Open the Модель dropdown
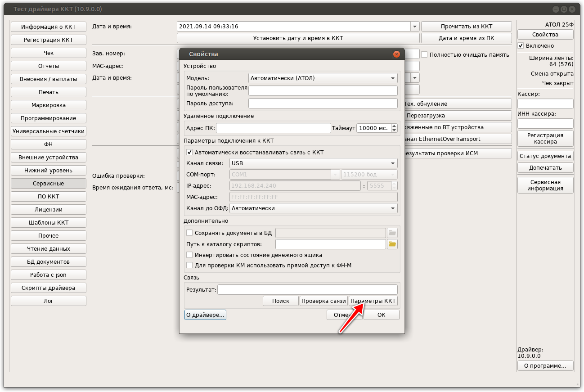The image size is (584, 392). coord(323,78)
